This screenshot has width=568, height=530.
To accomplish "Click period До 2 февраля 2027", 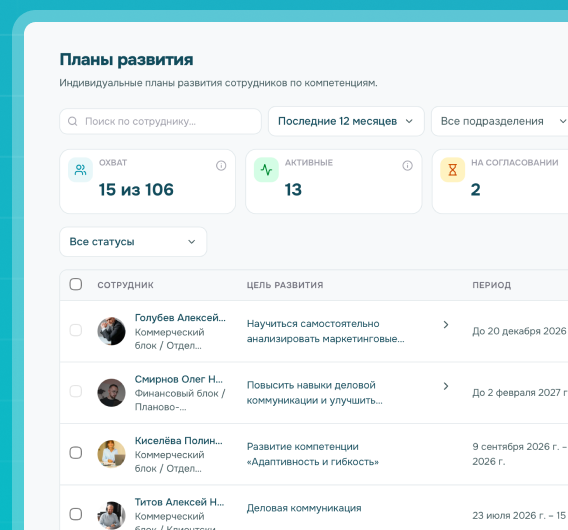I will tap(520, 393).
